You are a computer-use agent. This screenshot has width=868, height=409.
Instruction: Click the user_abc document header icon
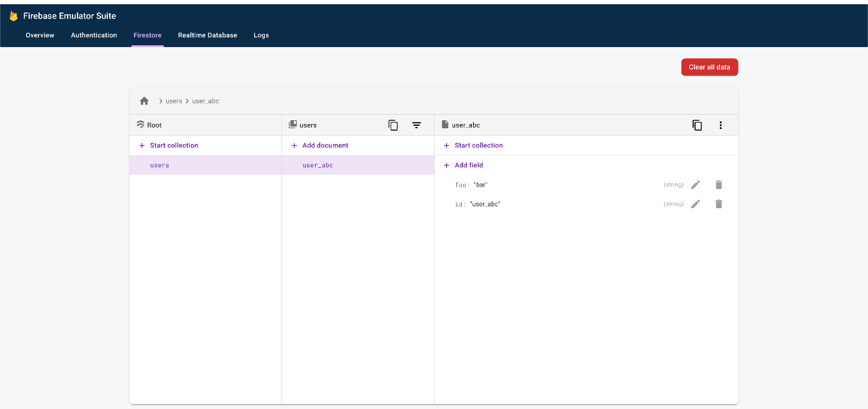(x=445, y=125)
